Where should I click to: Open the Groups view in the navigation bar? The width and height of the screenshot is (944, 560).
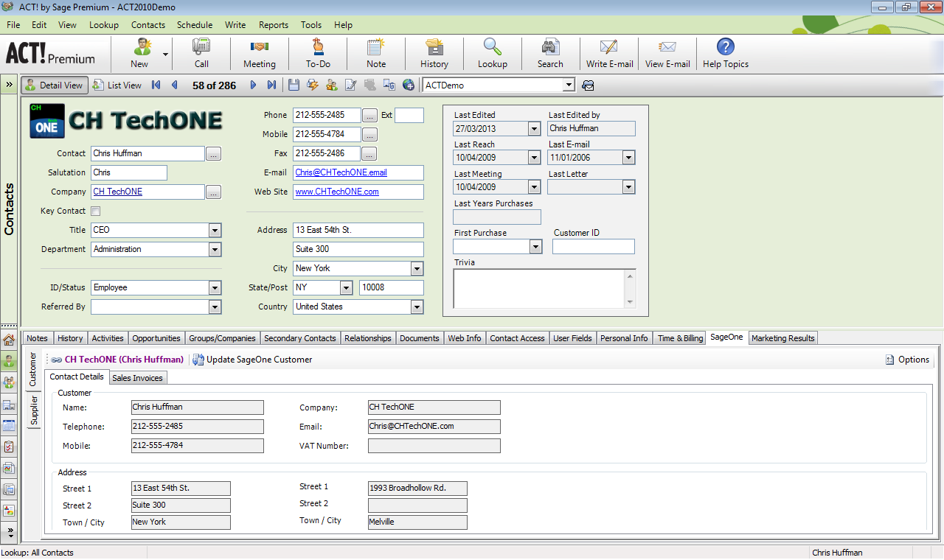click(x=9, y=383)
